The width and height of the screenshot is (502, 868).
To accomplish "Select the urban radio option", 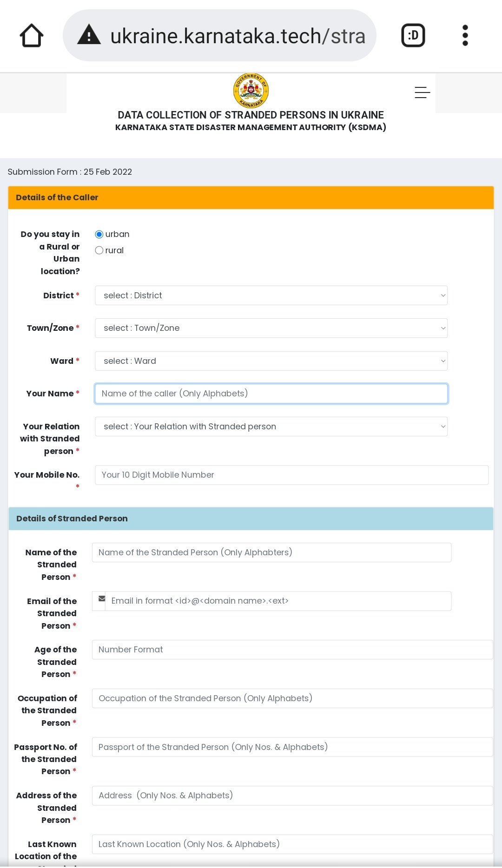I will 99,234.
